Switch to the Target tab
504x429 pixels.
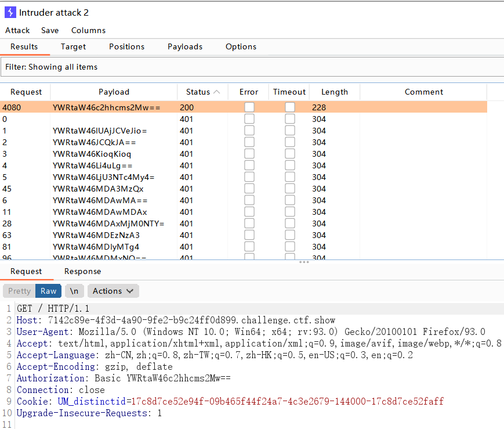73,46
